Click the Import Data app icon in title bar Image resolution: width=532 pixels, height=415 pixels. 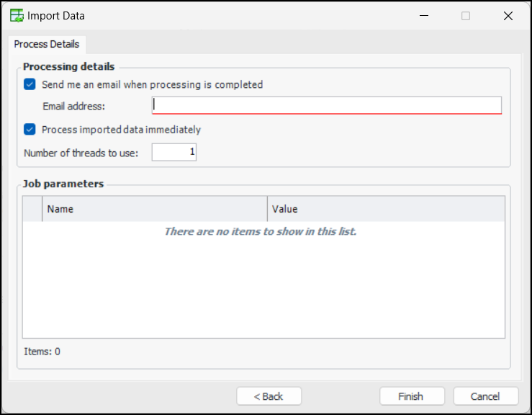click(x=17, y=15)
